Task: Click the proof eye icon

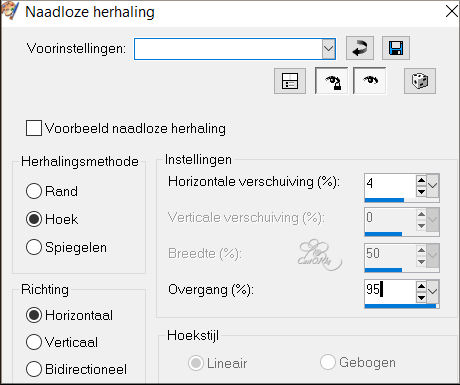Action: click(x=370, y=81)
